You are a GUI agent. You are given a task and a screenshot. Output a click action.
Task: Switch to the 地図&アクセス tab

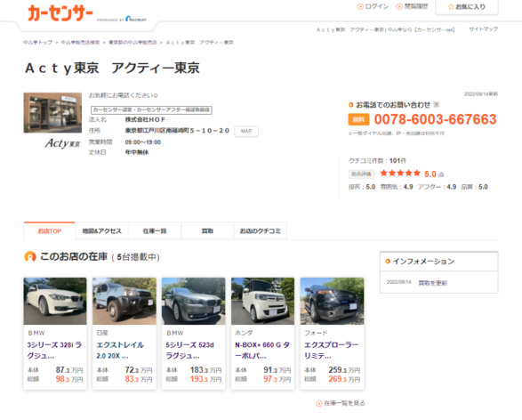point(102,230)
